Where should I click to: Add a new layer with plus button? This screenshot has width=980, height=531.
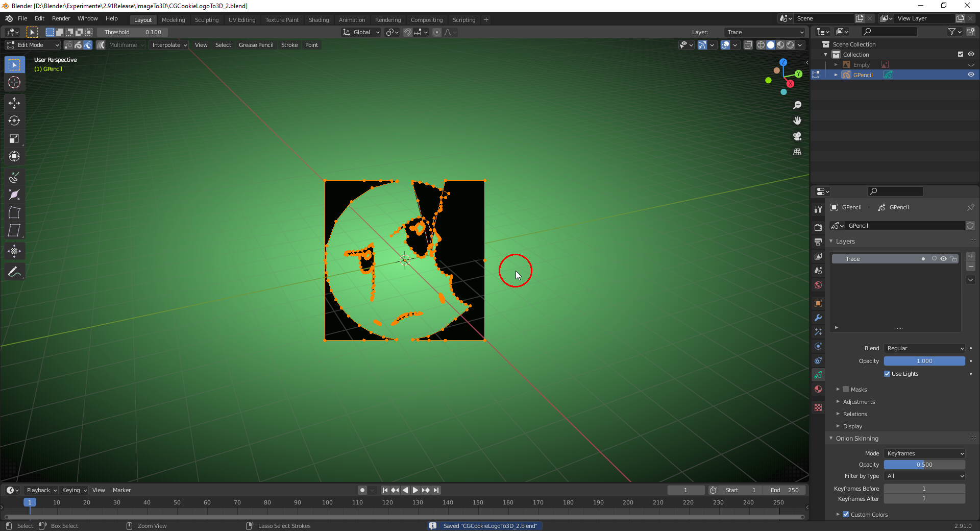[971, 256]
